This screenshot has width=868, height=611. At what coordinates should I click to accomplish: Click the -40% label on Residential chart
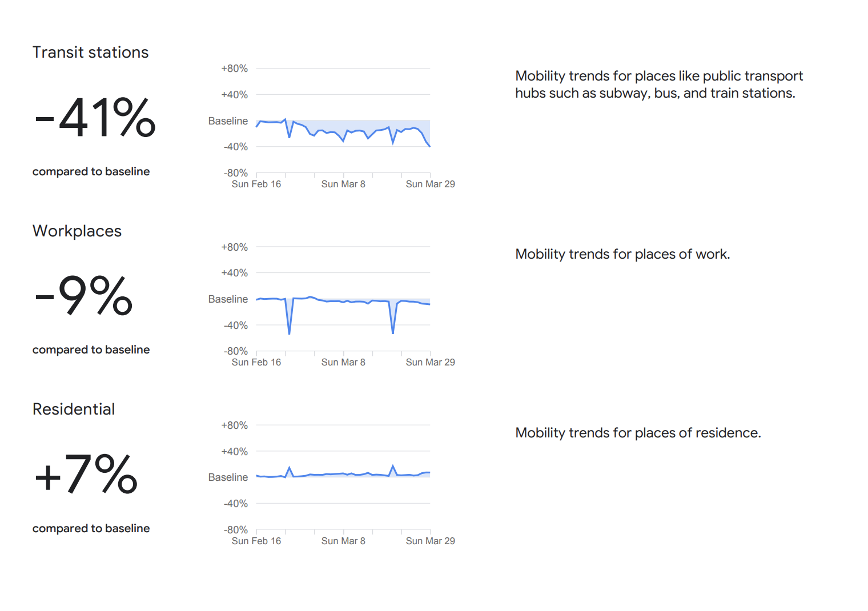(x=235, y=504)
